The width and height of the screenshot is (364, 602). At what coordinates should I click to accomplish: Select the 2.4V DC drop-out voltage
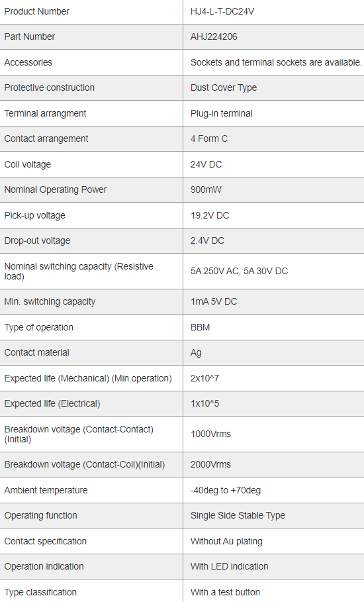[x=207, y=240]
